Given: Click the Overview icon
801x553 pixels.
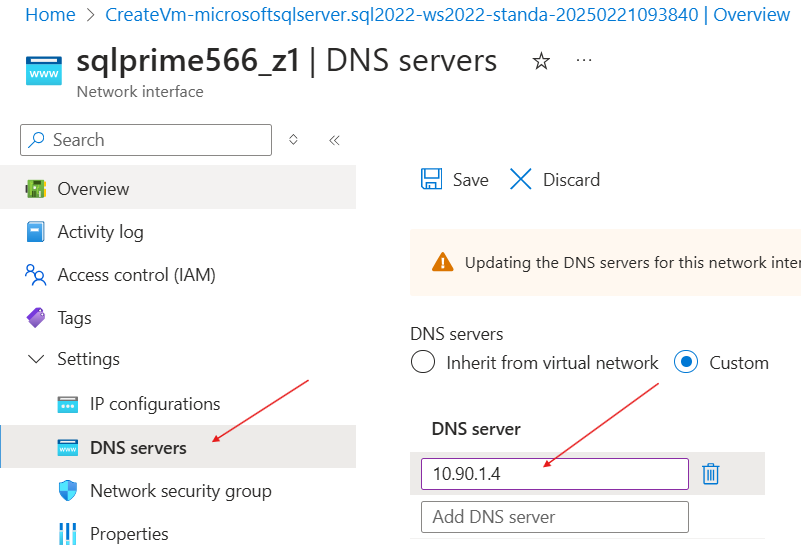Looking at the screenshot, I should coord(36,189).
